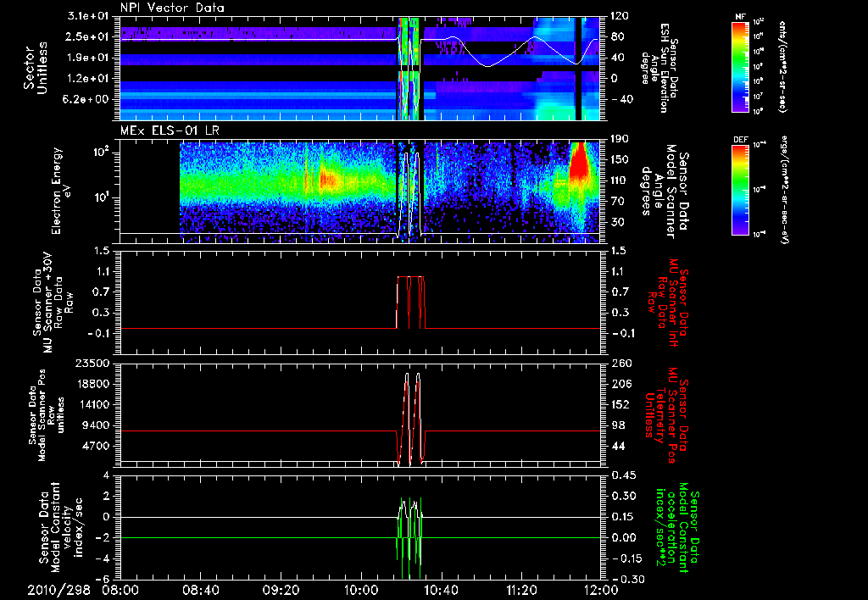This screenshot has width=868, height=600.
Task: Click the '-6' velocity tick label
Action: tap(103, 580)
